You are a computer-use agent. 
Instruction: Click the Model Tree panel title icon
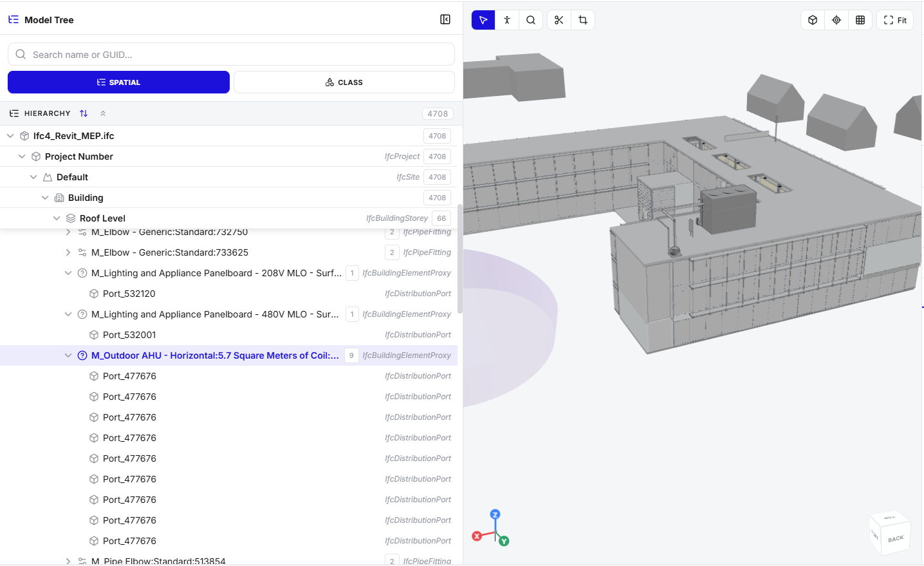tap(14, 19)
